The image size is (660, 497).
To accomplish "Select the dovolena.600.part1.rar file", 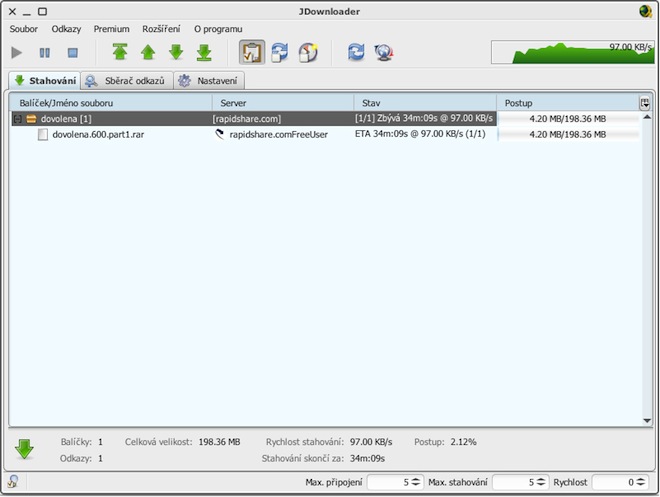I will (x=98, y=135).
